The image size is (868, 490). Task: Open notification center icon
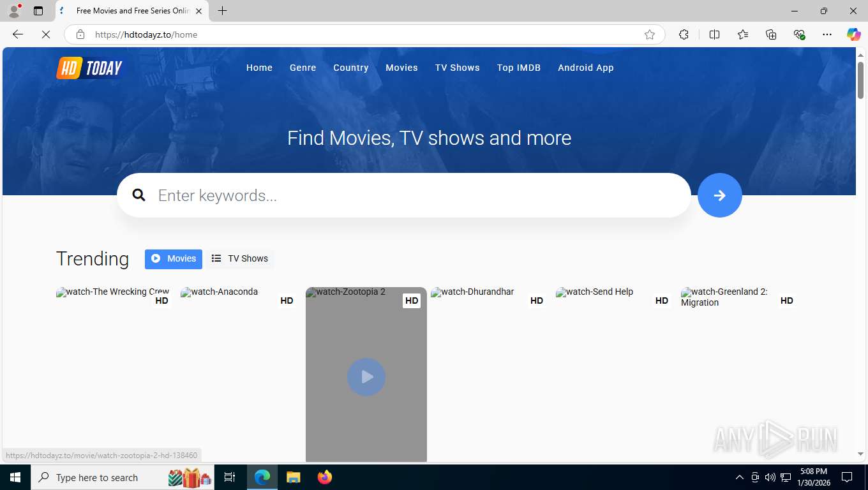(x=847, y=477)
